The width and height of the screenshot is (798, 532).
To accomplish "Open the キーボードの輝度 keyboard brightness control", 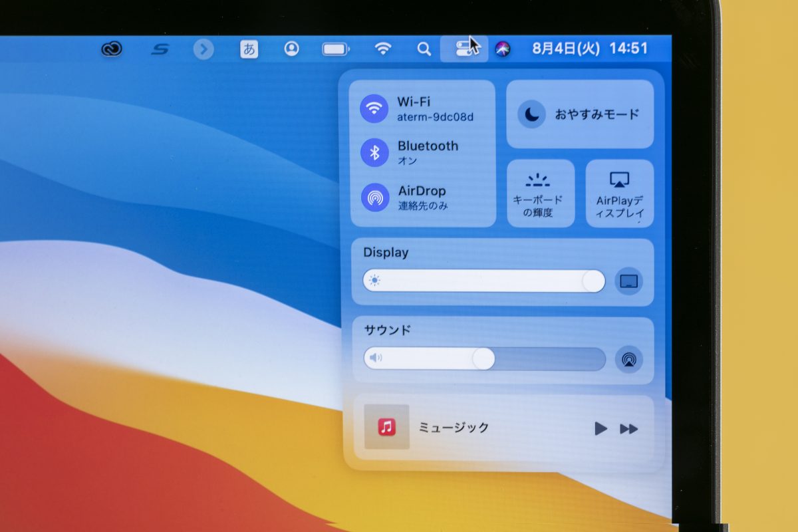I will click(x=540, y=194).
